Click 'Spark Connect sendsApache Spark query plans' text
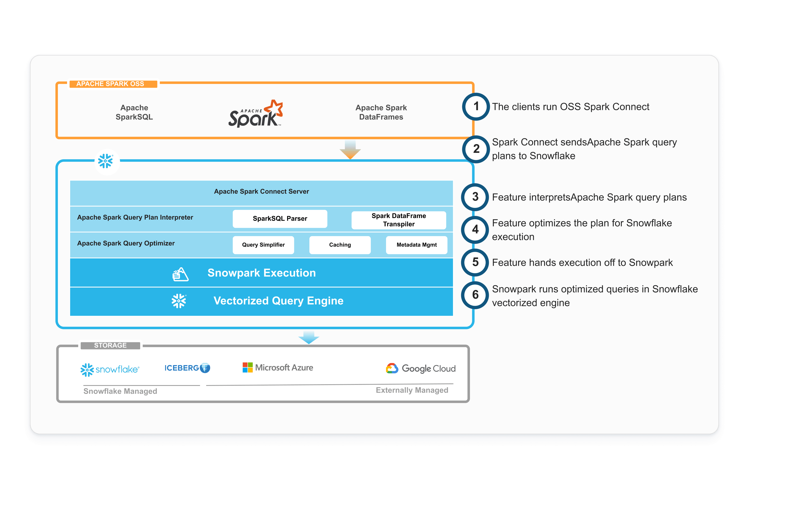 click(584, 149)
